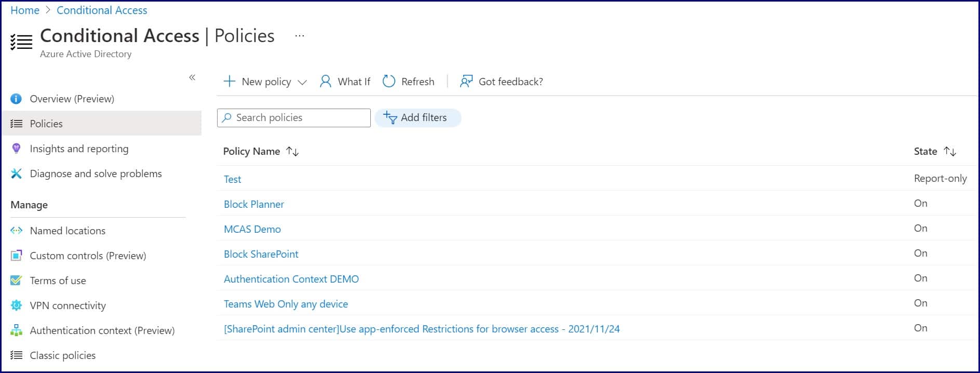Click the Overview info icon

[17, 99]
